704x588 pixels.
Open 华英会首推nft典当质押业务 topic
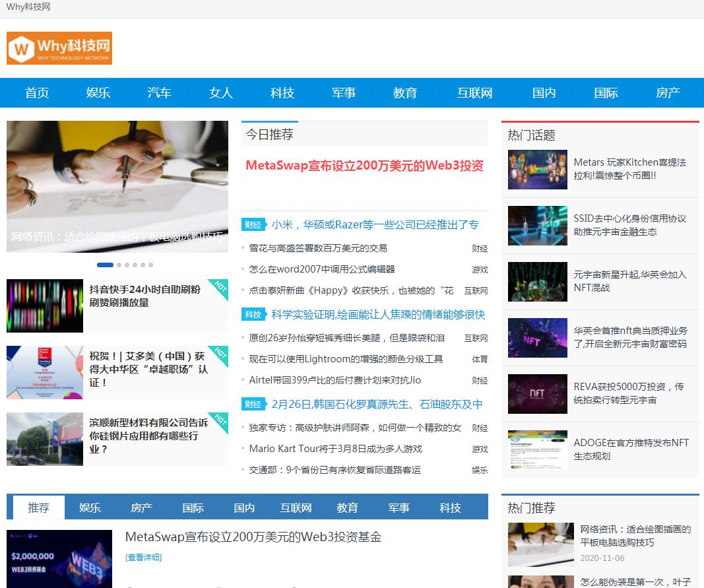pos(630,337)
